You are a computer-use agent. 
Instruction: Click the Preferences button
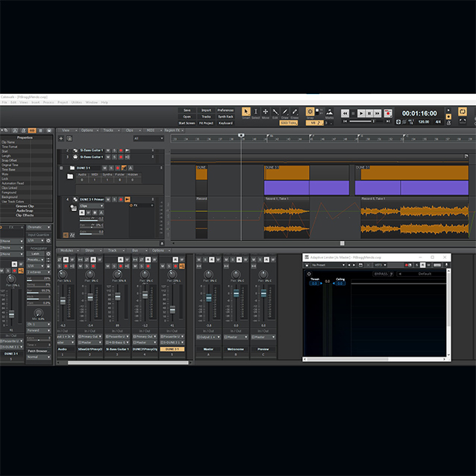click(x=225, y=110)
